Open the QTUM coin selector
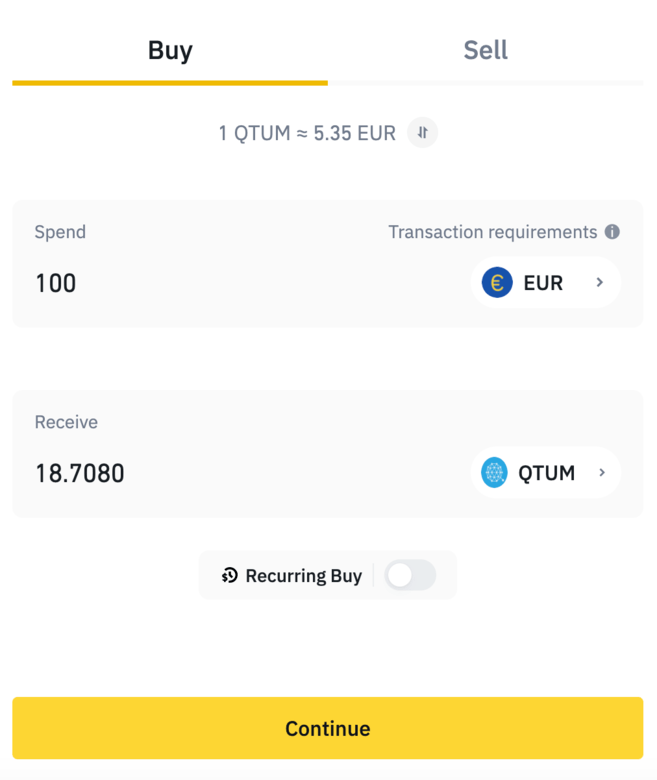The image size is (657, 780). pos(546,473)
